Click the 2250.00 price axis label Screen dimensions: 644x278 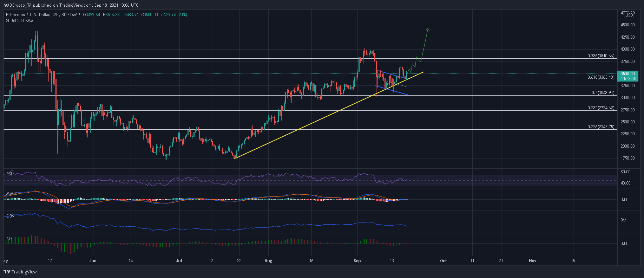click(x=627, y=134)
